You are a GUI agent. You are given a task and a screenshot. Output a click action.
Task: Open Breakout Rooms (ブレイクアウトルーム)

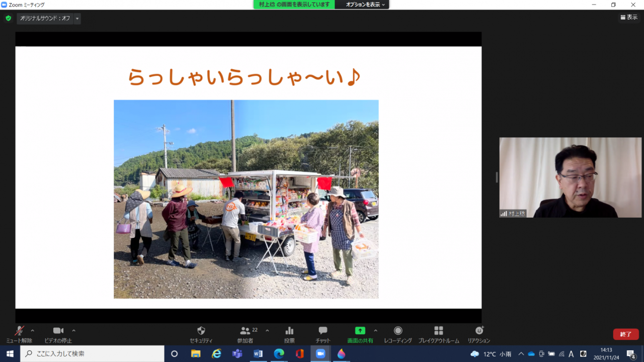click(x=438, y=331)
